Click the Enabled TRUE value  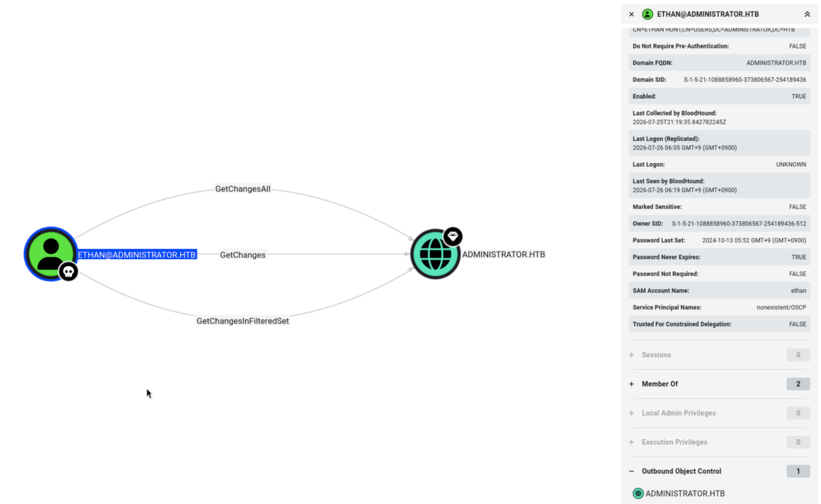point(799,96)
